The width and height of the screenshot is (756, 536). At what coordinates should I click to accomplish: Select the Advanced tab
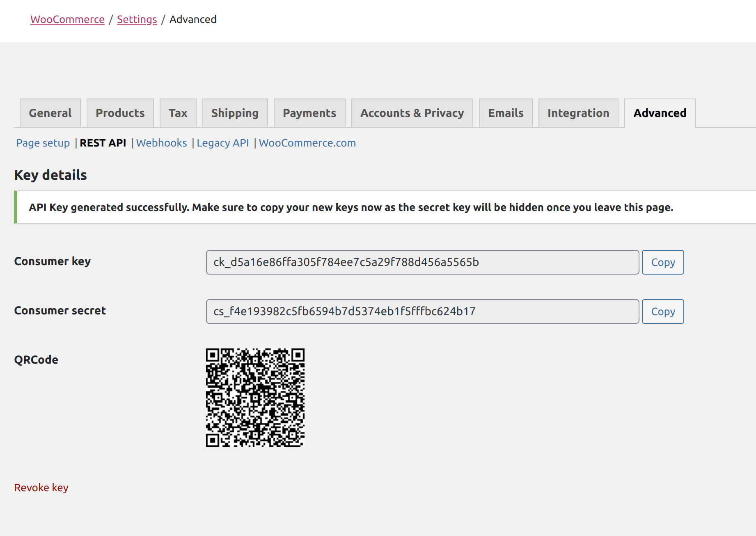[660, 113]
